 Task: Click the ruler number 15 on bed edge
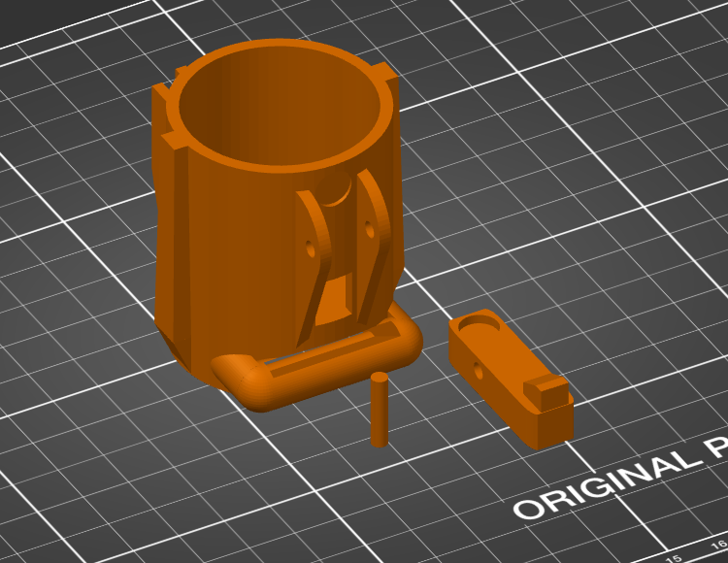pos(674,559)
